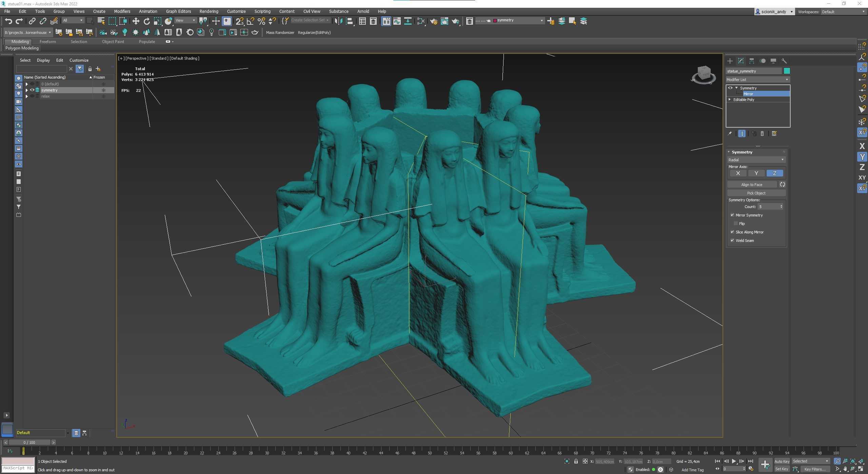Enable Weld Seam checkbox

coord(732,241)
